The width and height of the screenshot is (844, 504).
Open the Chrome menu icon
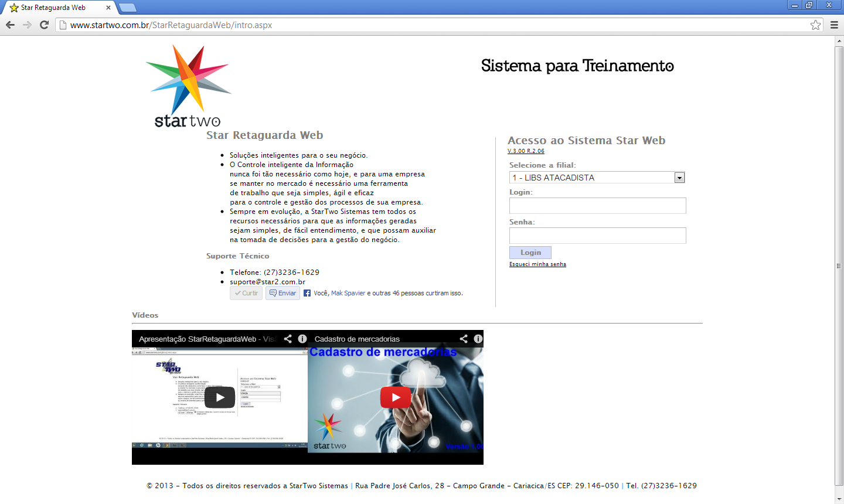(834, 25)
